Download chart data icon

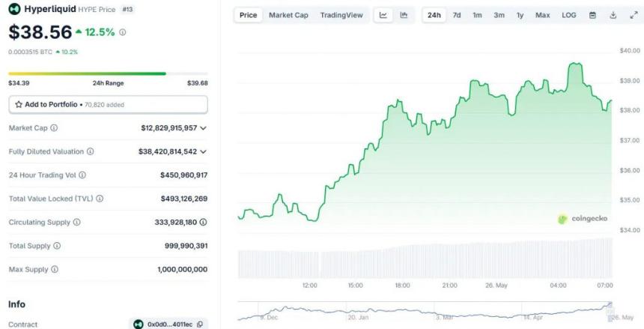pyautogui.click(x=612, y=15)
